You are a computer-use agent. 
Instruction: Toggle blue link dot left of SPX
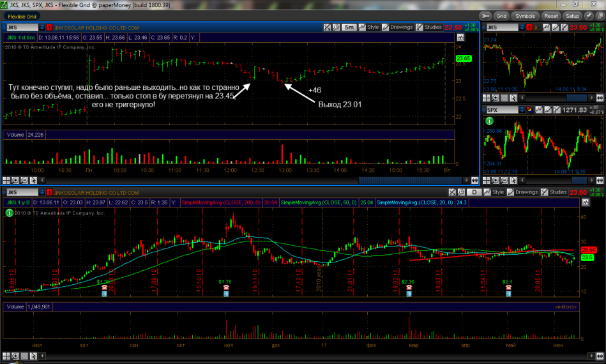484,110
